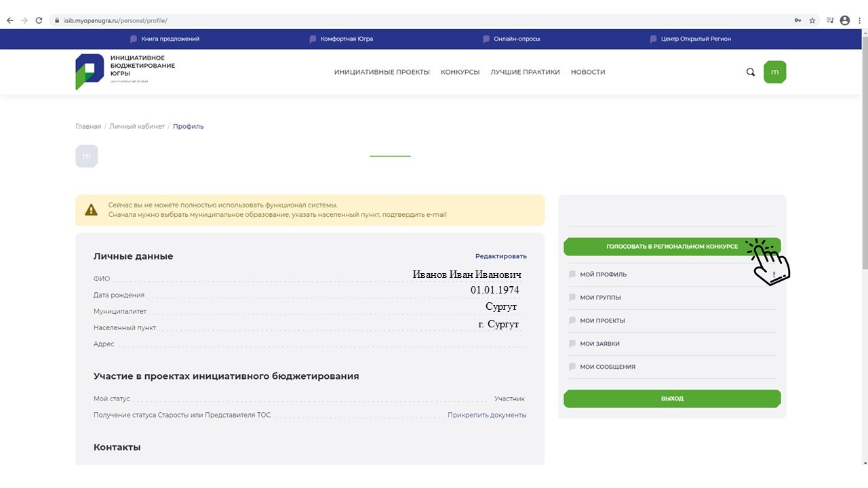Screen dimensions: 868x488
Task: Click the saved password key icon
Action: (x=797, y=20)
